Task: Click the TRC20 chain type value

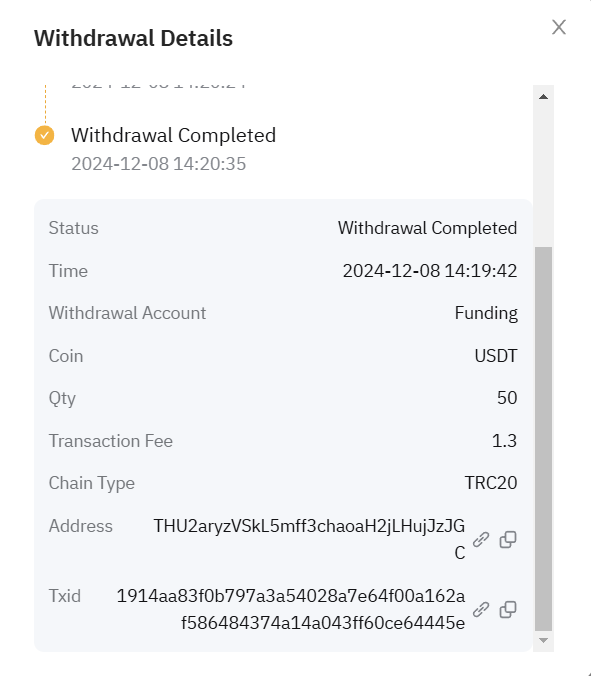Action: click(491, 483)
